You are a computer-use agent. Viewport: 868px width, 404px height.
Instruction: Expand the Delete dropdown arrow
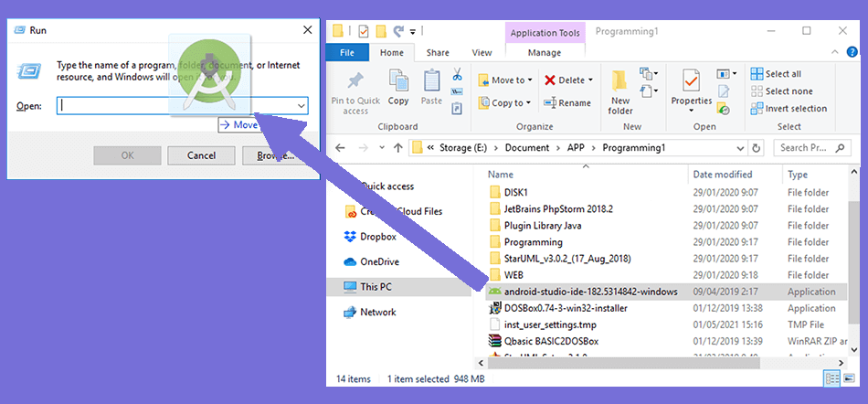pyautogui.click(x=590, y=80)
